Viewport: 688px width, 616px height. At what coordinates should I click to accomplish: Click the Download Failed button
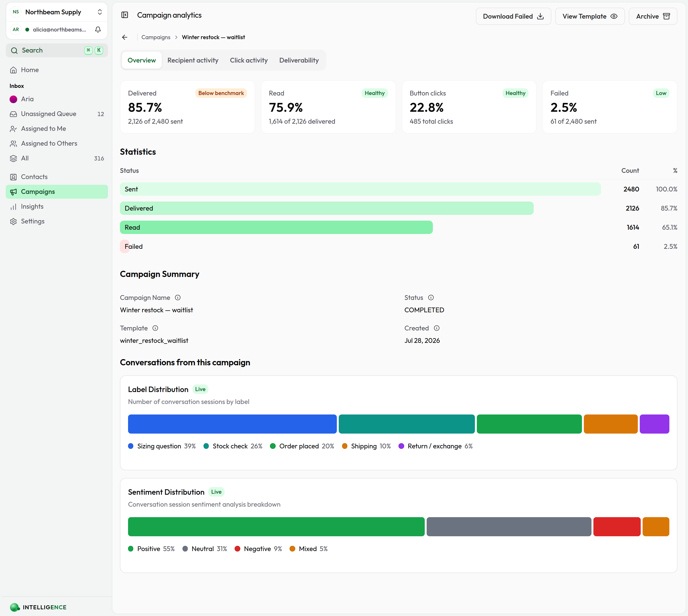coord(513,16)
